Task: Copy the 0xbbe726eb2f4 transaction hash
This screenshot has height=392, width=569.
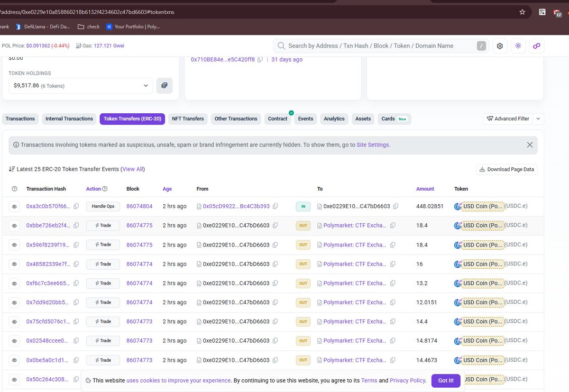Action: click(x=76, y=226)
